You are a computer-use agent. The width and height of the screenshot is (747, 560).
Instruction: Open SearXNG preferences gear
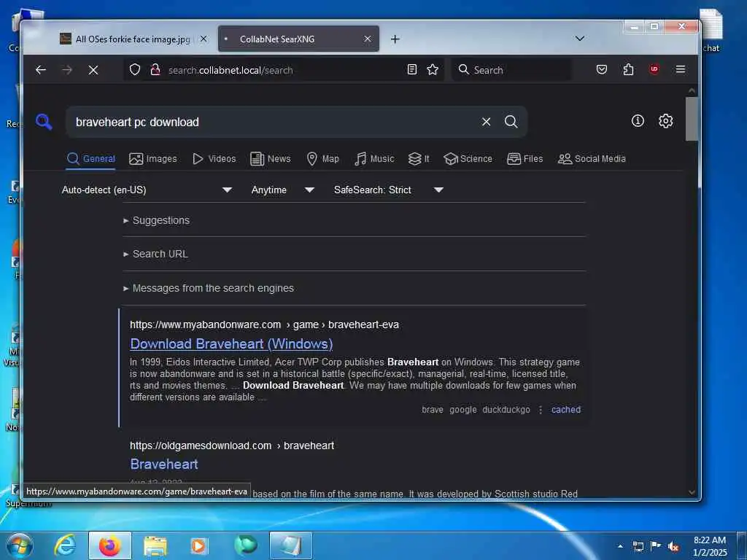(665, 121)
